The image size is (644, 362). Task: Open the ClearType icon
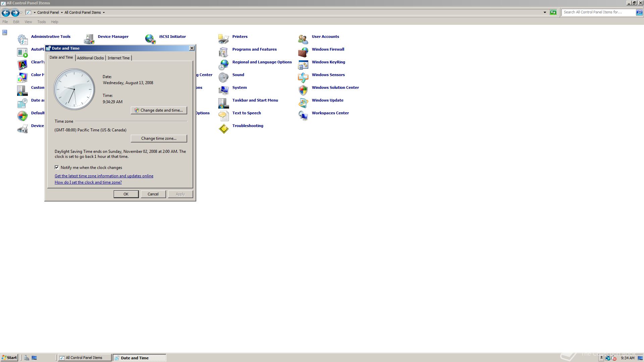(x=22, y=65)
